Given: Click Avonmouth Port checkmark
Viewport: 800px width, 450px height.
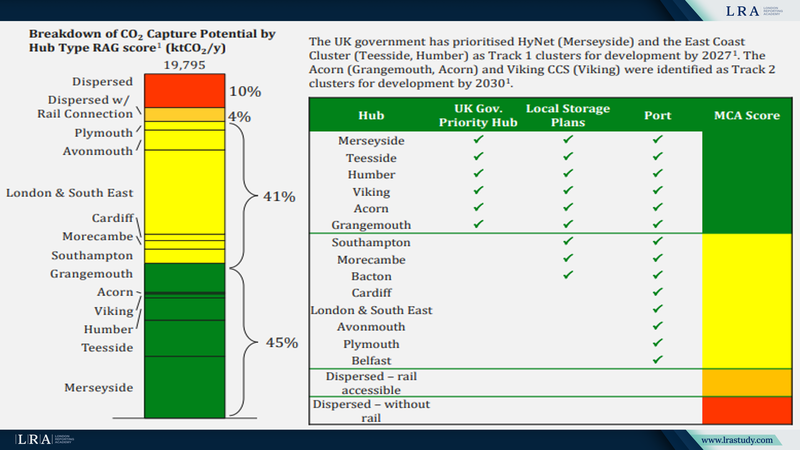Looking at the screenshot, I should [x=658, y=326].
